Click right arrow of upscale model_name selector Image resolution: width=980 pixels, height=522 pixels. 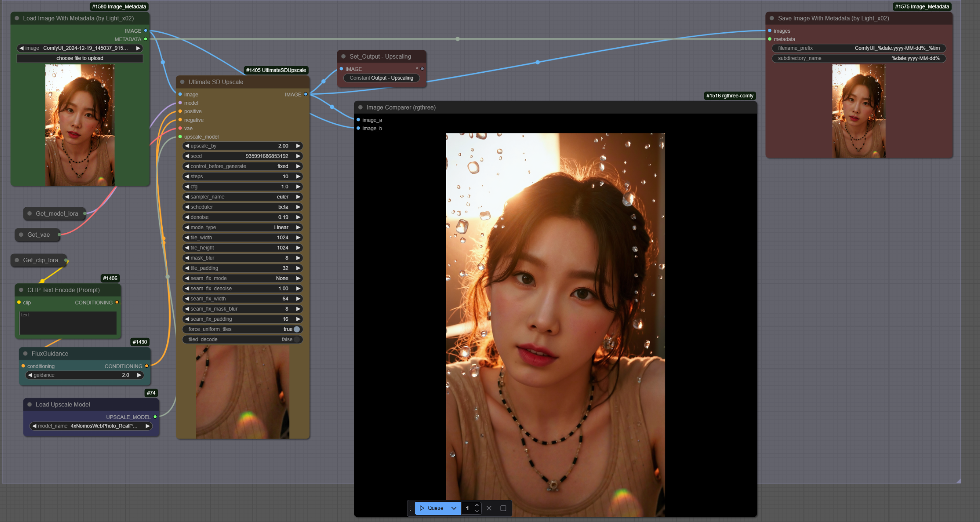pos(148,426)
